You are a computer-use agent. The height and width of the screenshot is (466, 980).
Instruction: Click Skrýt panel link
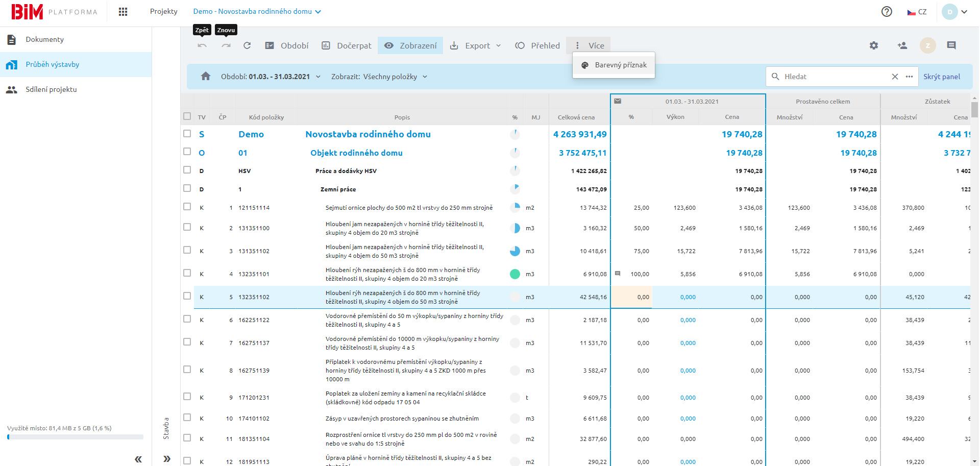[x=941, y=77]
